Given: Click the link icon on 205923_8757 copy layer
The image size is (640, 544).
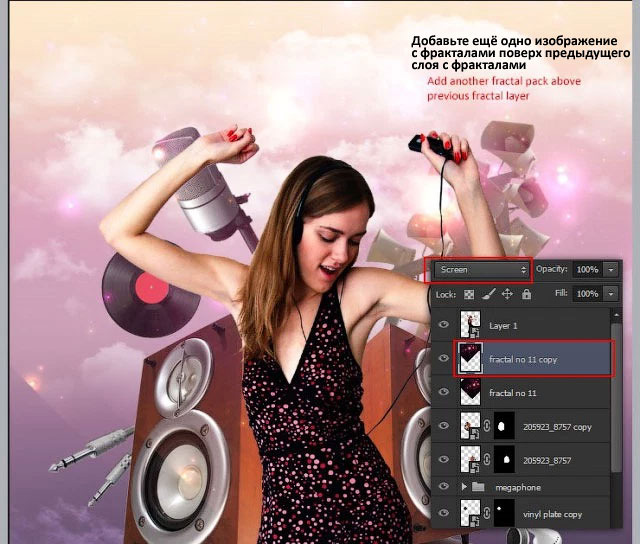Looking at the screenshot, I should point(487,426).
